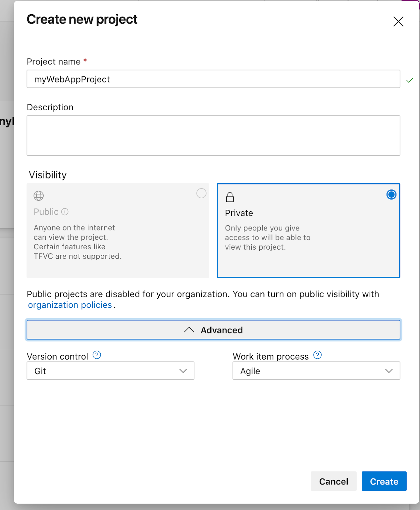The height and width of the screenshot is (510, 420).
Task: Close the Create new project dialog
Action: tap(398, 22)
